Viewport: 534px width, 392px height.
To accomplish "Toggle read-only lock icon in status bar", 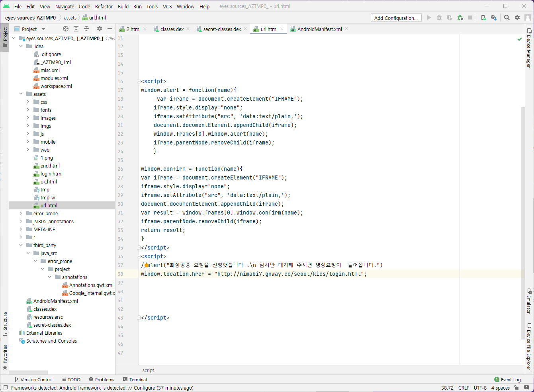I will tap(516, 388).
